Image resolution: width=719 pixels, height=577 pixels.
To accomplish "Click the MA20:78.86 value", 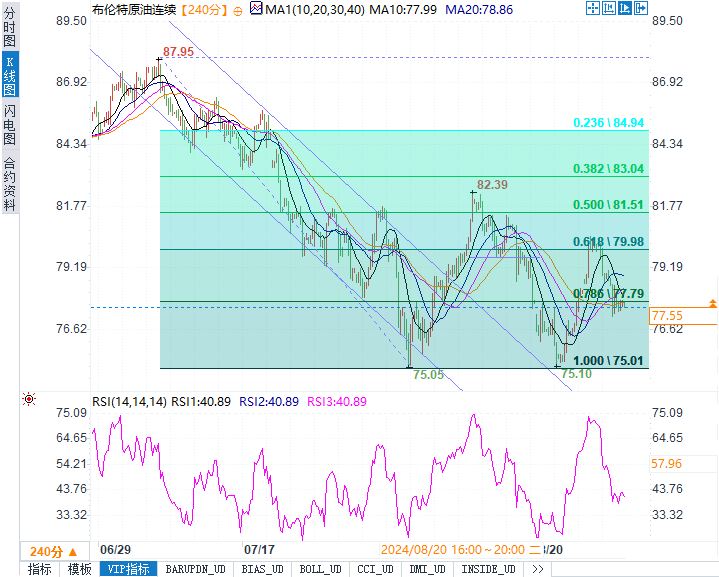I will 479,10.
